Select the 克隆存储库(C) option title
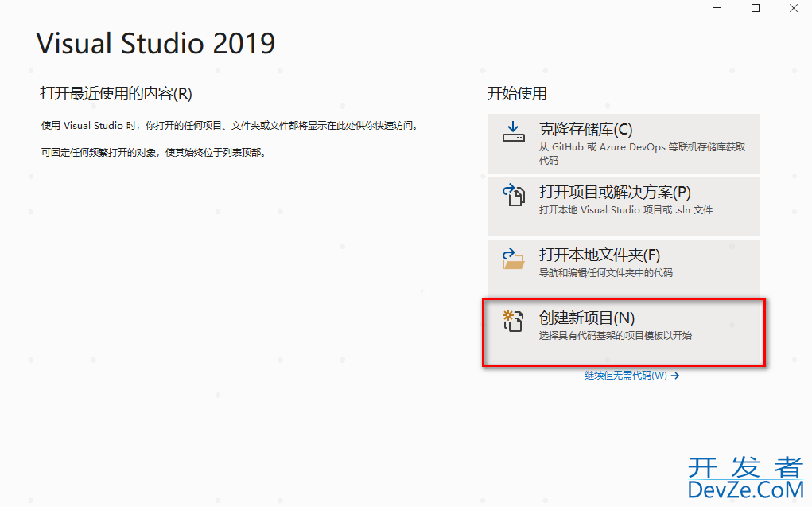The width and height of the screenshot is (812, 507). tap(585, 130)
